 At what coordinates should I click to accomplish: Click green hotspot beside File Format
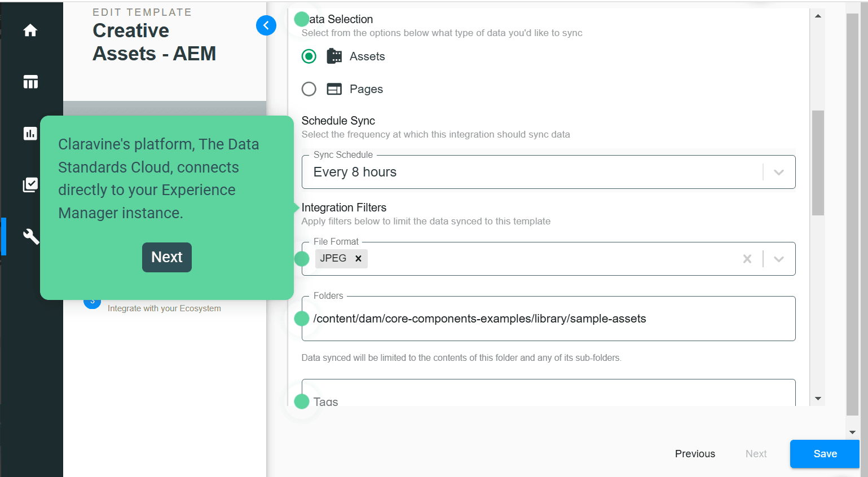[x=302, y=259]
